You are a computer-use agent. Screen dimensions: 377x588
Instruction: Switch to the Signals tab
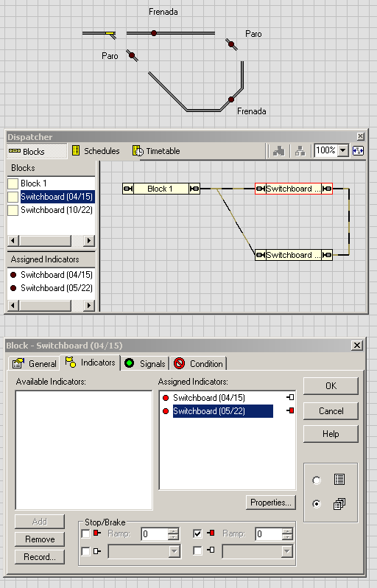[x=145, y=363]
